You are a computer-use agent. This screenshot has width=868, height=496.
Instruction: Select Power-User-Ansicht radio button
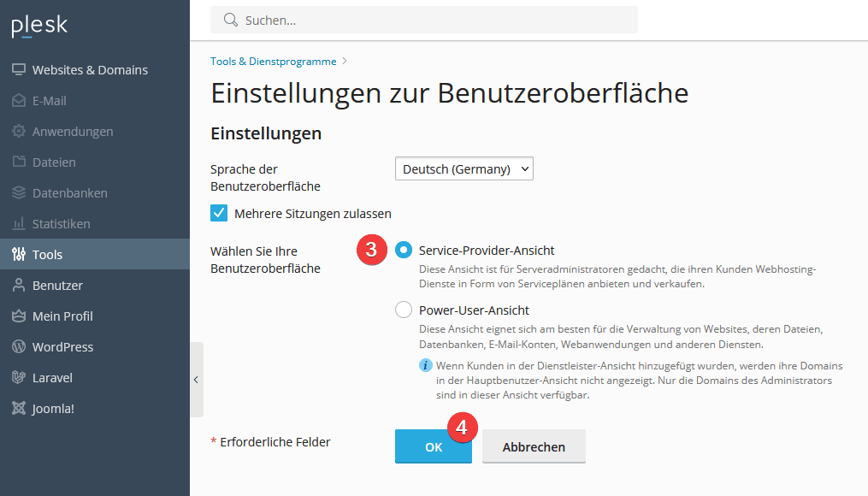click(404, 310)
